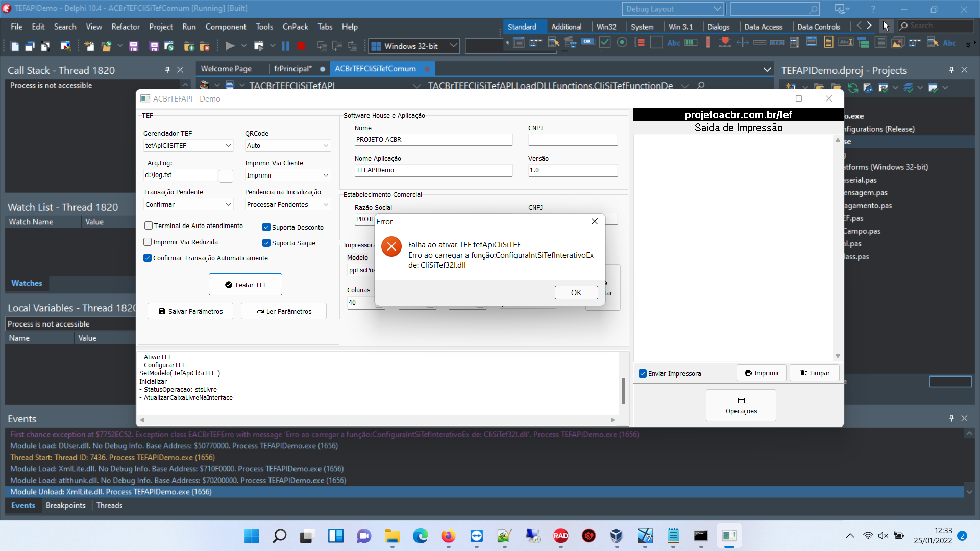Open Firefox from the taskbar
Screen dimensions: 980x551
(x=448, y=536)
